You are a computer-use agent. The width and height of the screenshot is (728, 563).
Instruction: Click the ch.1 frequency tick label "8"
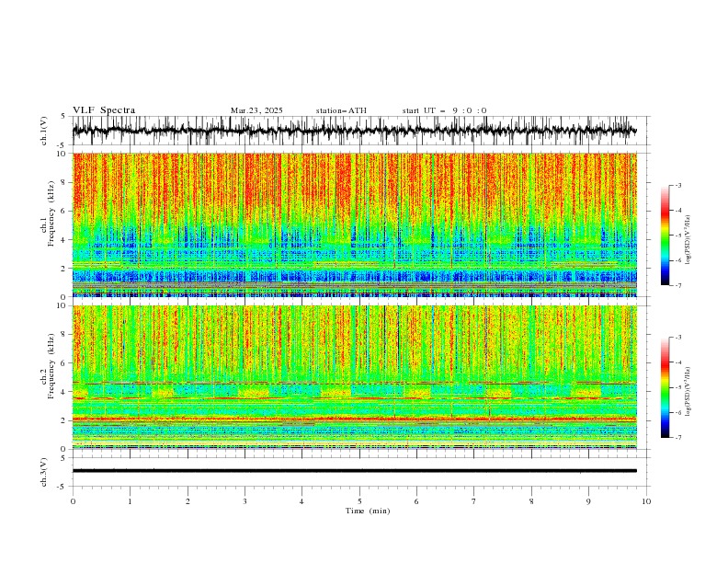65,182
